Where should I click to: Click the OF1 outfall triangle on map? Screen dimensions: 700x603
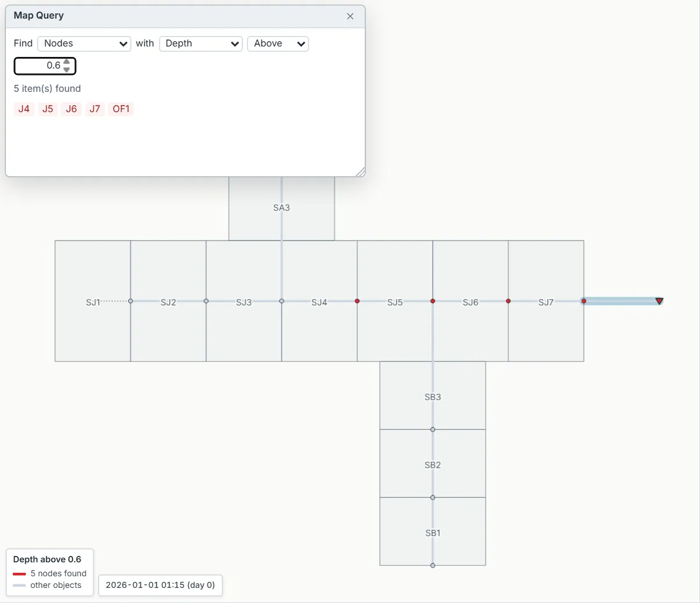pyautogui.click(x=659, y=301)
